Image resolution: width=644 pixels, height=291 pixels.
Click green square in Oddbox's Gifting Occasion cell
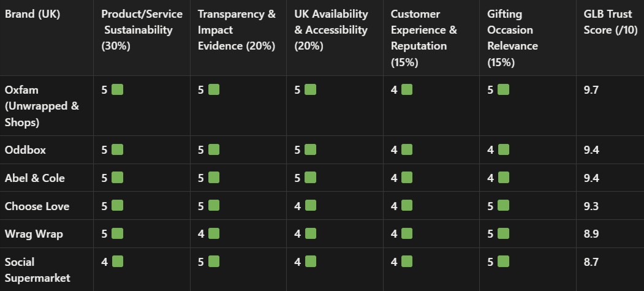[503, 149]
